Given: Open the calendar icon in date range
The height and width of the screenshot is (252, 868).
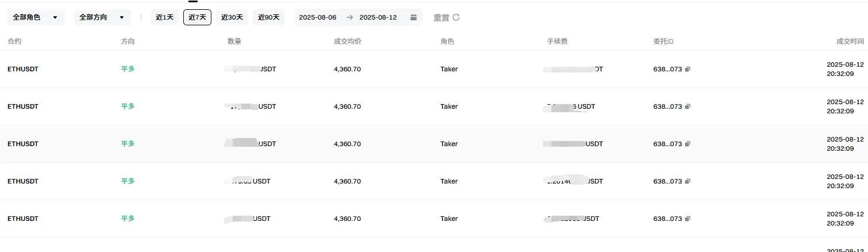Looking at the screenshot, I should point(413,17).
